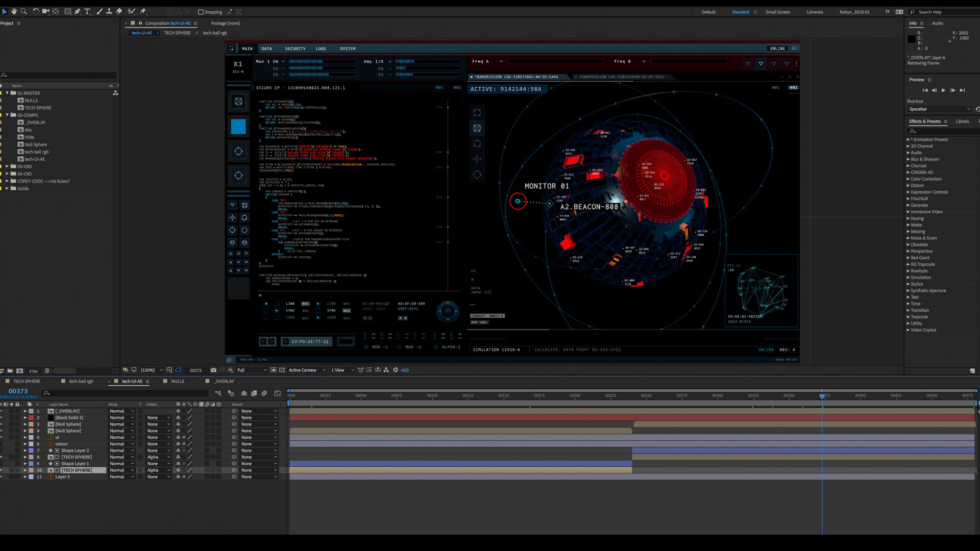Switch to the Audio panel tab

(x=937, y=23)
